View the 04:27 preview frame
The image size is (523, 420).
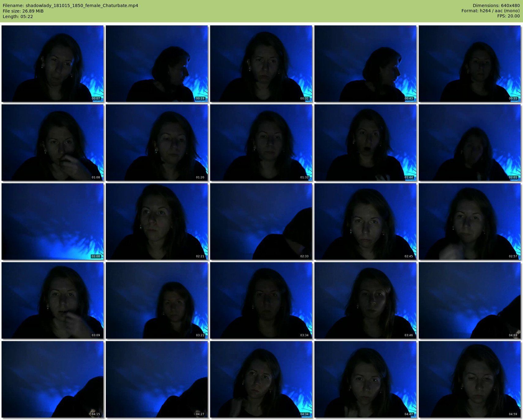coord(157,379)
